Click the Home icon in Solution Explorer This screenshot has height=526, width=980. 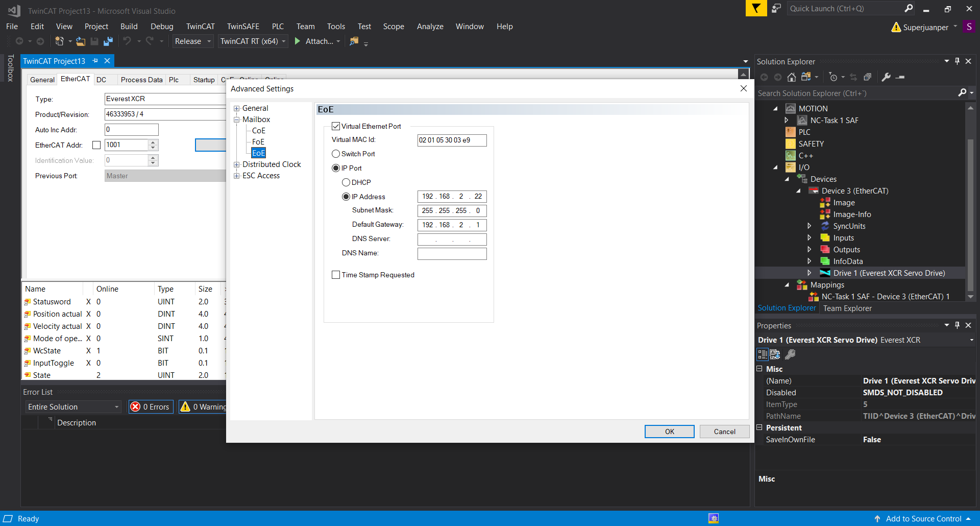pos(791,77)
